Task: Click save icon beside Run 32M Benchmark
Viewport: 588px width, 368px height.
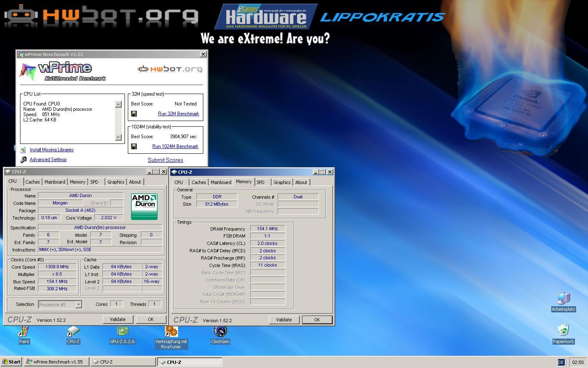Action: click(x=134, y=114)
